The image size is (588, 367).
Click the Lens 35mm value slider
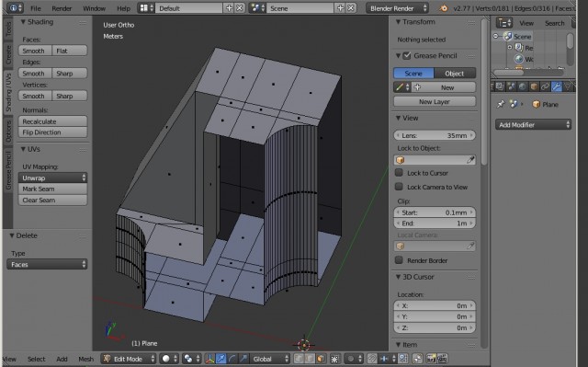tap(435, 135)
